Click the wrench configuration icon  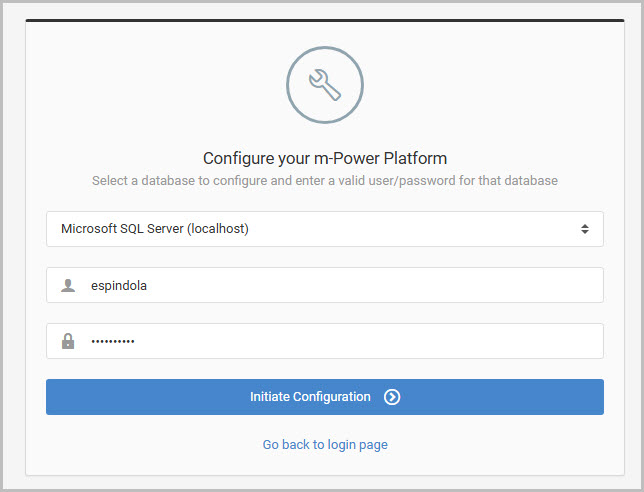[x=324, y=85]
